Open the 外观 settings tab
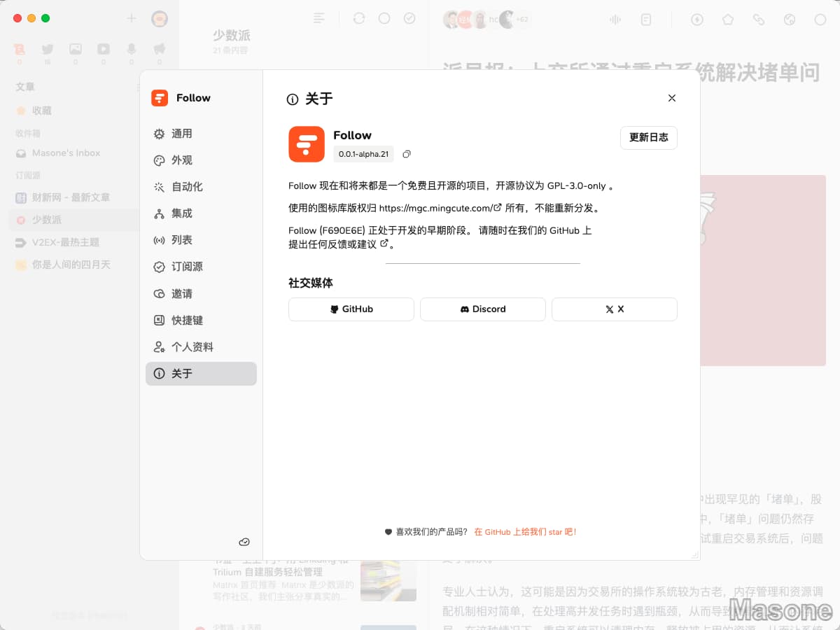Image resolution: width=840 pixels, height=630 pixels. (201, 160)
